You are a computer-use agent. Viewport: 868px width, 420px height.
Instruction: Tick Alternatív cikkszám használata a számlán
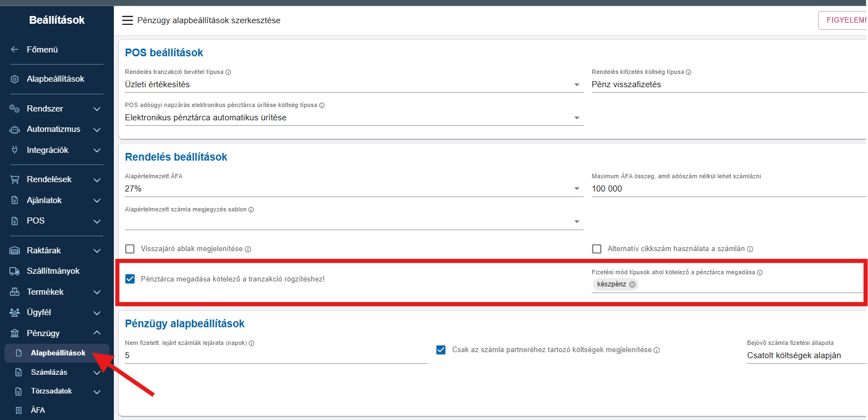597,249
